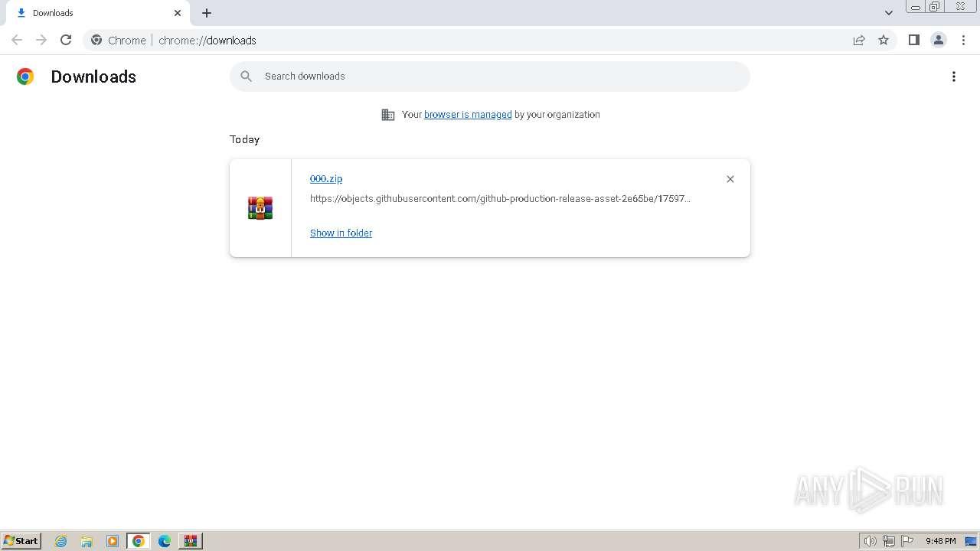
Task: Share this page via share icon
Action: [859, 40]
